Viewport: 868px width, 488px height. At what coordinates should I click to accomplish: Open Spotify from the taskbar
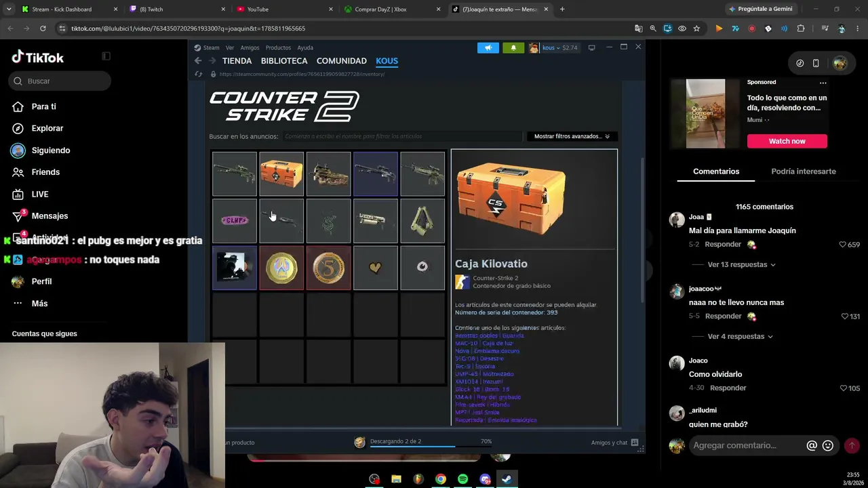[x=462, y=479]
